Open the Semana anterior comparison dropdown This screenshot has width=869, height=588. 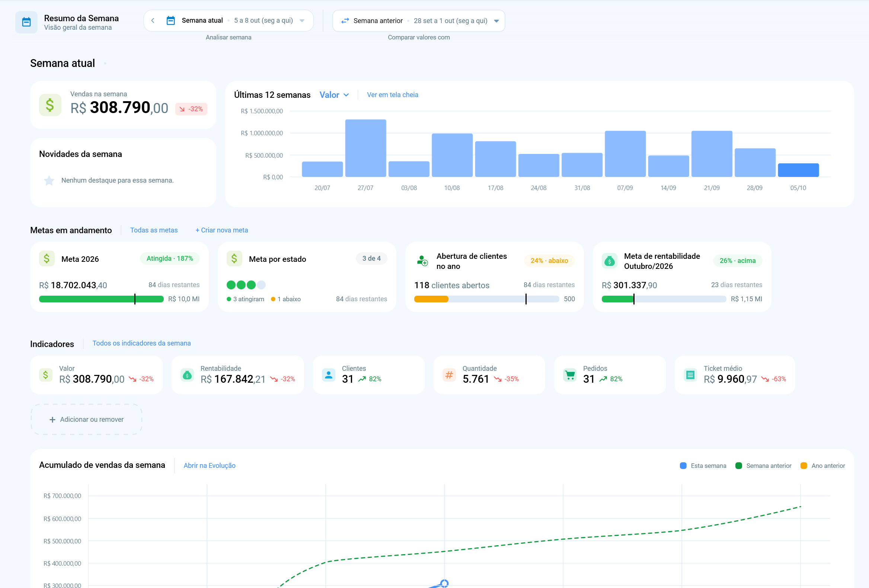419,20
